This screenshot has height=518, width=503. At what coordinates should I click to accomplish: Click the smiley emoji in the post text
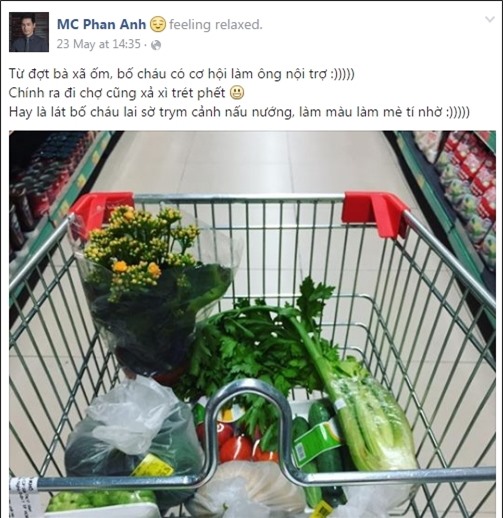(x=237, y=93)
